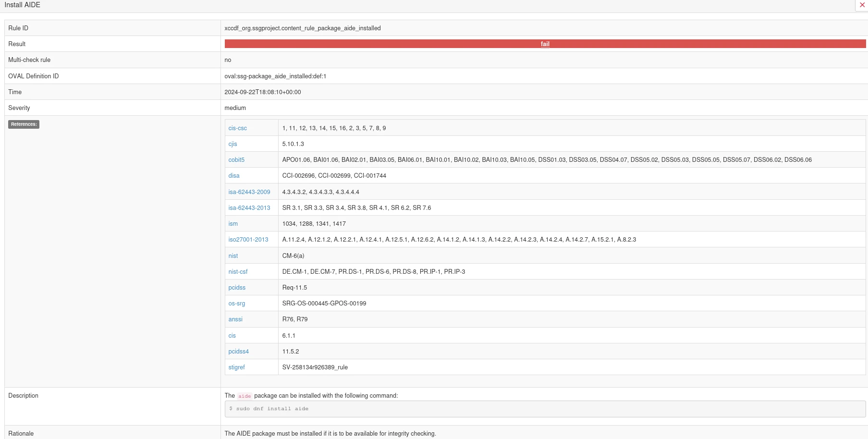Open the nist-csf reference link
The width and height of the screenshot is (868, 439).
click(x=238, y=272)
